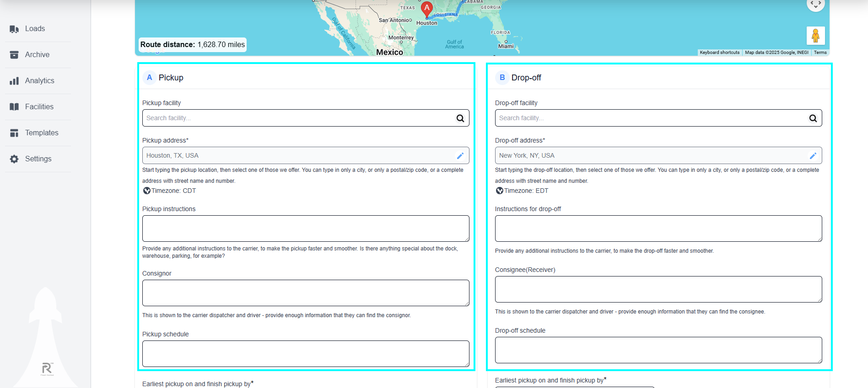
Task: Click the Settings gear icon
Action: pyautogui.click(x=14, y=159)
